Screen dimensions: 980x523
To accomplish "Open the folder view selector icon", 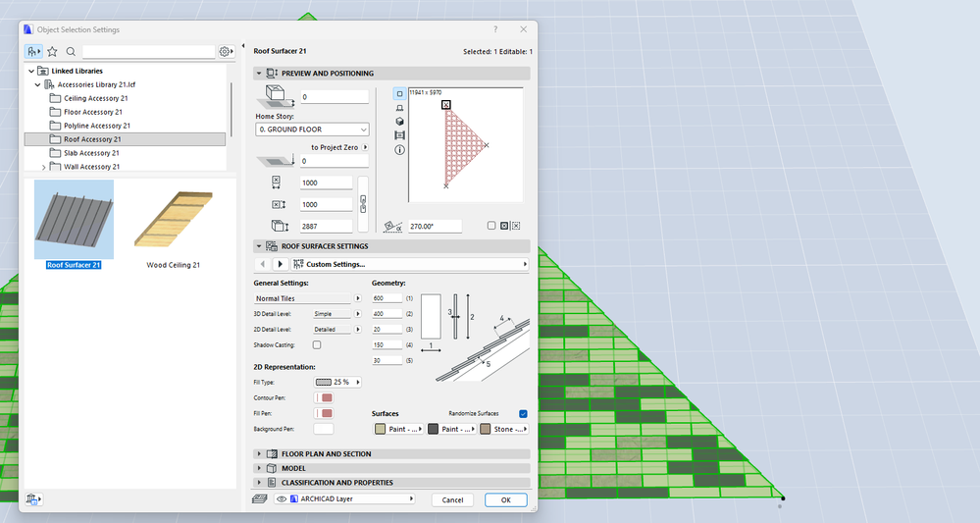I will (x=33, y=51).
